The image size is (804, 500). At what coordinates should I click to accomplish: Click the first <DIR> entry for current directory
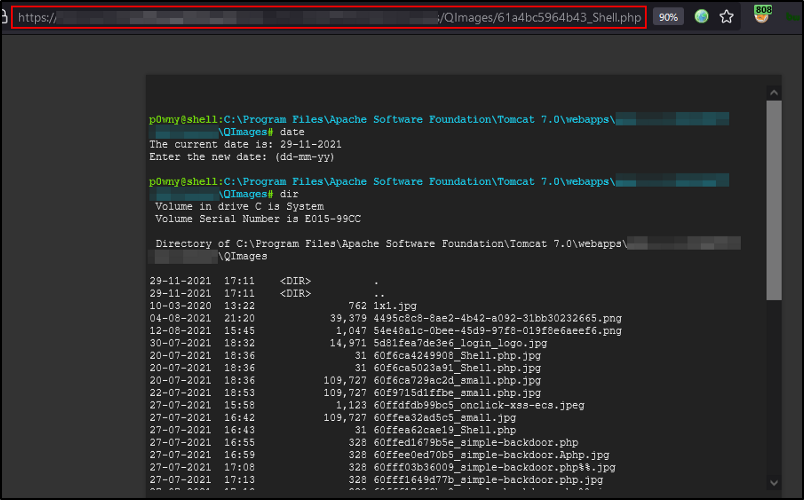coord(295,281)
